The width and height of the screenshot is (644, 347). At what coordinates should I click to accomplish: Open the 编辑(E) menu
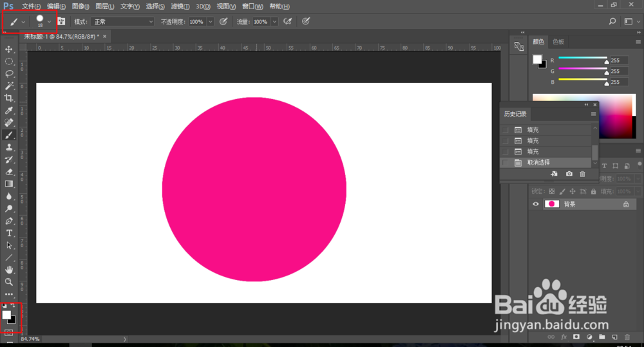pyautogui.click(x=56, y=6)
